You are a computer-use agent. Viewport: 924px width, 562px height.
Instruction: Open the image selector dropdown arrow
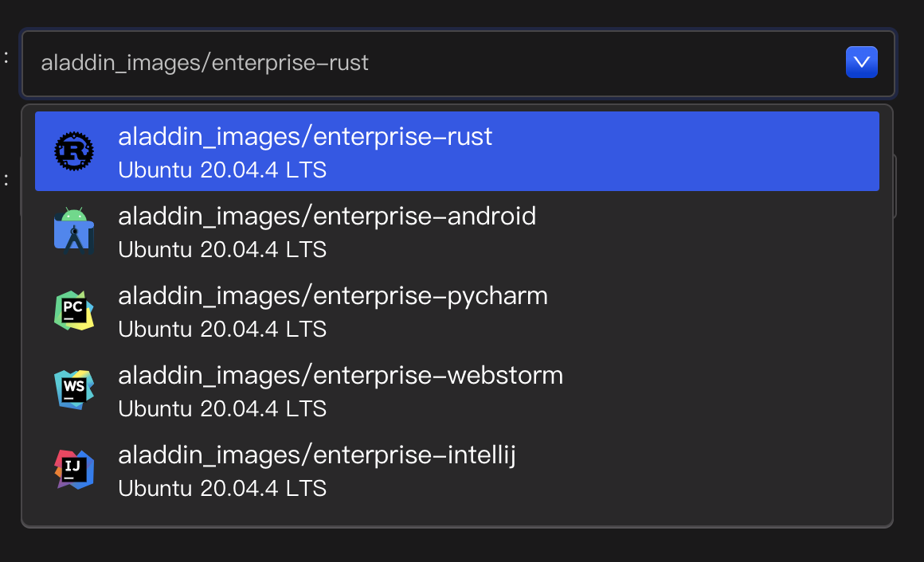point(861,61)
